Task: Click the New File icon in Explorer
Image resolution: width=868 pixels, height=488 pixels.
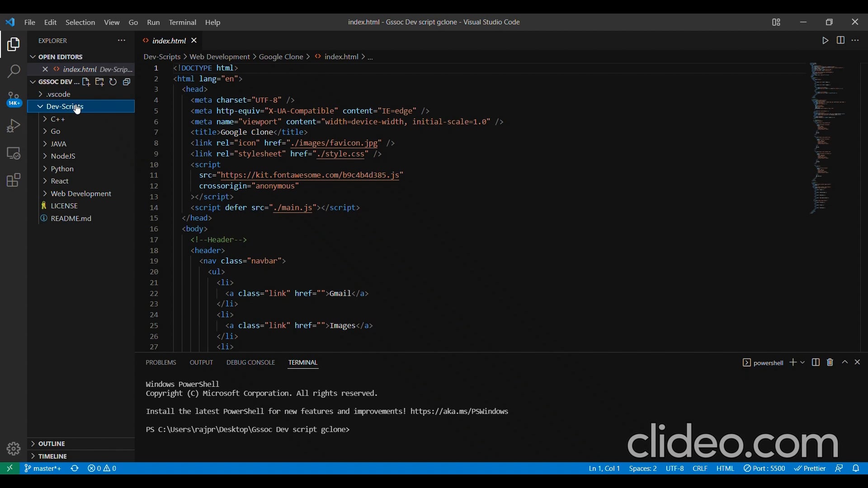Action: (x=86, y=82)
